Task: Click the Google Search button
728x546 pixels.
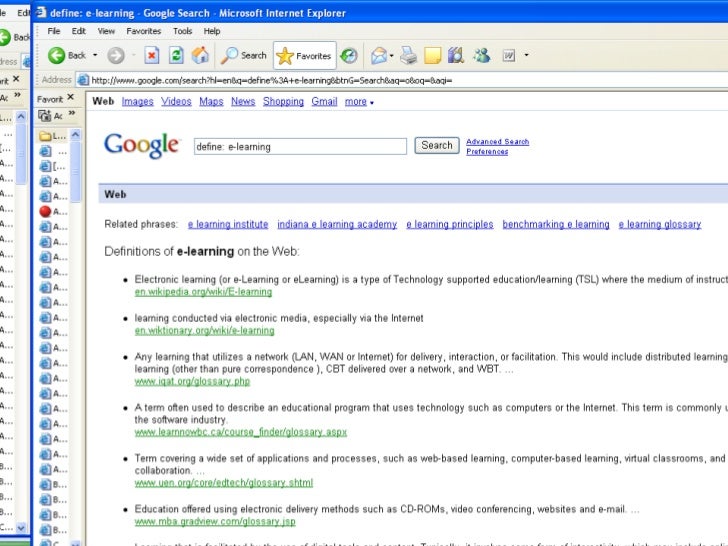Action: click(436, 145)
